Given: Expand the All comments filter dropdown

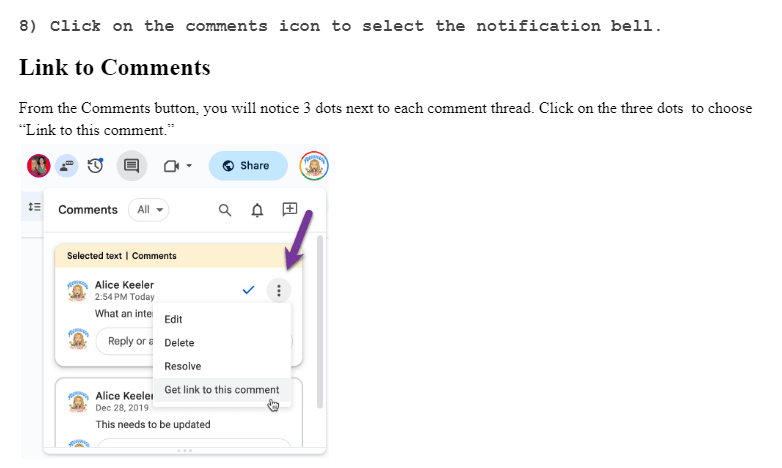Looking at the screenshot, I should point(149,210).
